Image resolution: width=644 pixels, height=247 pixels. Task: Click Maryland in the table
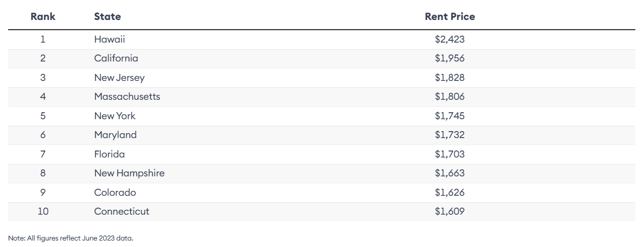pyautogui.click(x=115, y=135)
